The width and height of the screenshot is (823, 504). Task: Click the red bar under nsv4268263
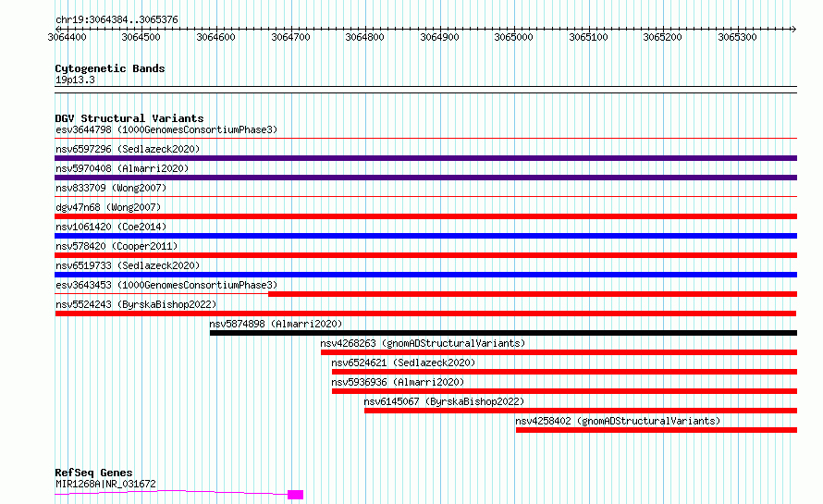559,352
